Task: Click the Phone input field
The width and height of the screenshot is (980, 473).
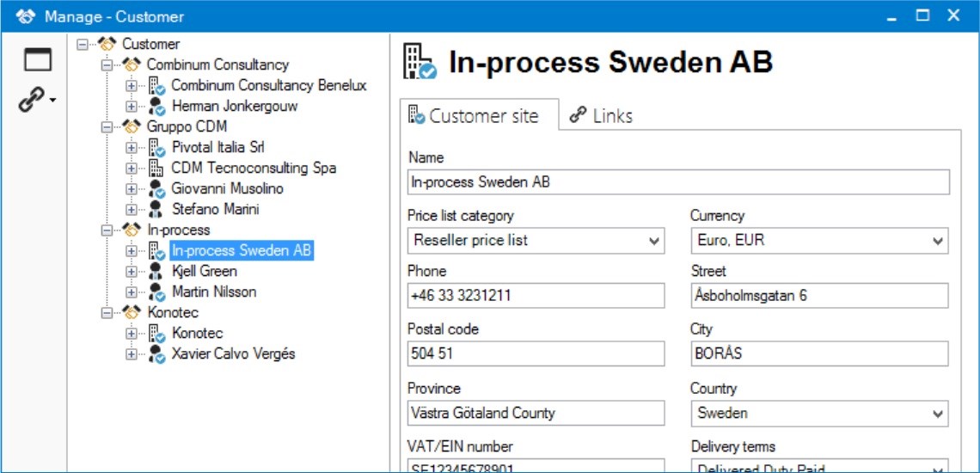Action: pos(536,296)
